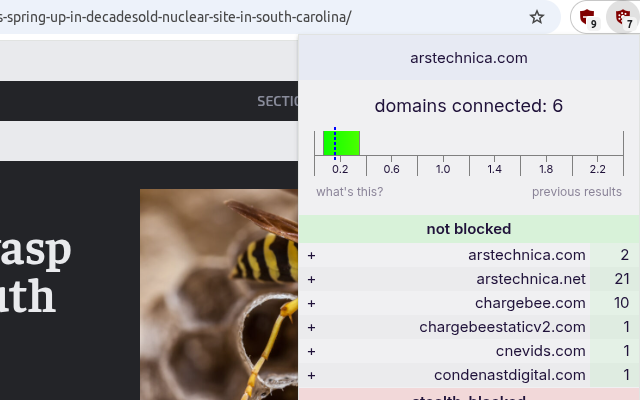View the "previous results" link
The height and width of the screenshot is (400, 640).
[x=577, y=192]
